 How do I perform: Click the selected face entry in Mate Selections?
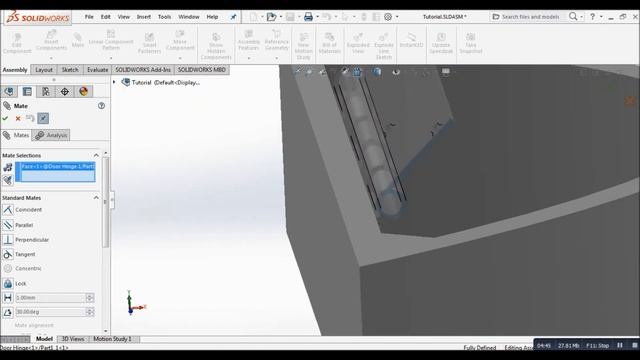click(x=58, y=166)
